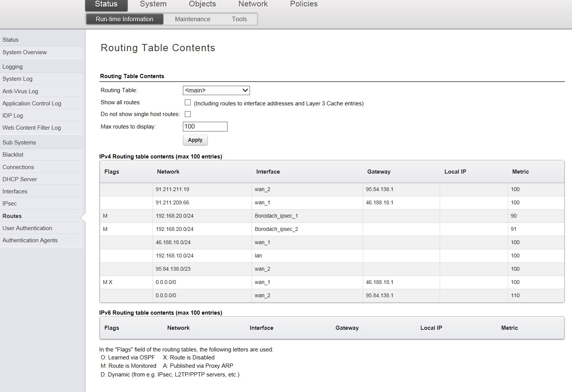Open System Overview in the sidebar
The width and height of the screenshot is (572, 392).
[x=25, y=52]
